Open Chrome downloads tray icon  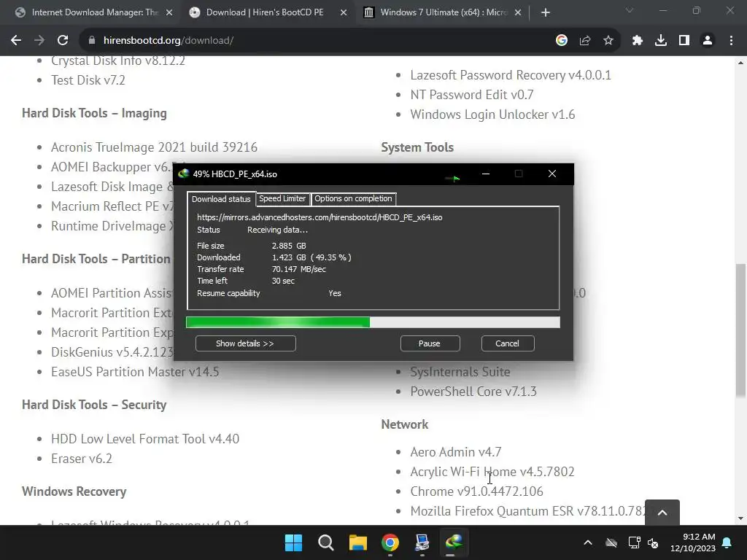pos(661,41)
